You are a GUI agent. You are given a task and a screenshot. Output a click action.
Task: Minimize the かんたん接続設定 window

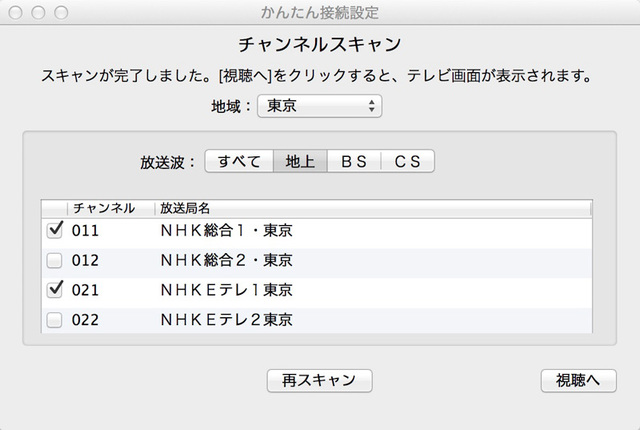37,14
